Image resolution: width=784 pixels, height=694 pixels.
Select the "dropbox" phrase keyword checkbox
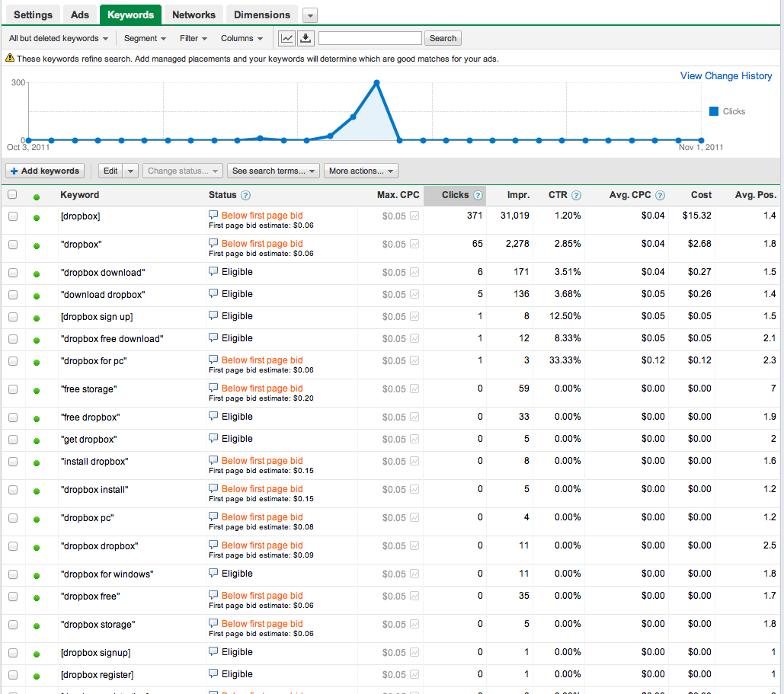click(x=13, y=245)
